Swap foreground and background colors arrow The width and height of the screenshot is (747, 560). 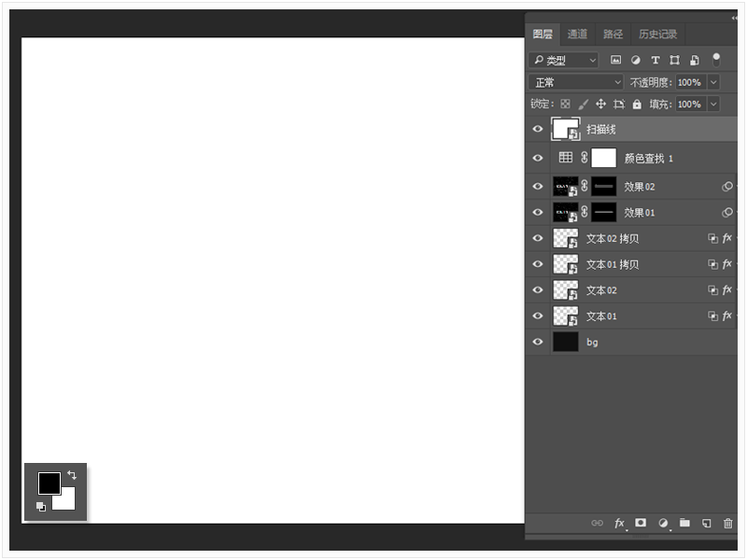click(x=72, y=475)
